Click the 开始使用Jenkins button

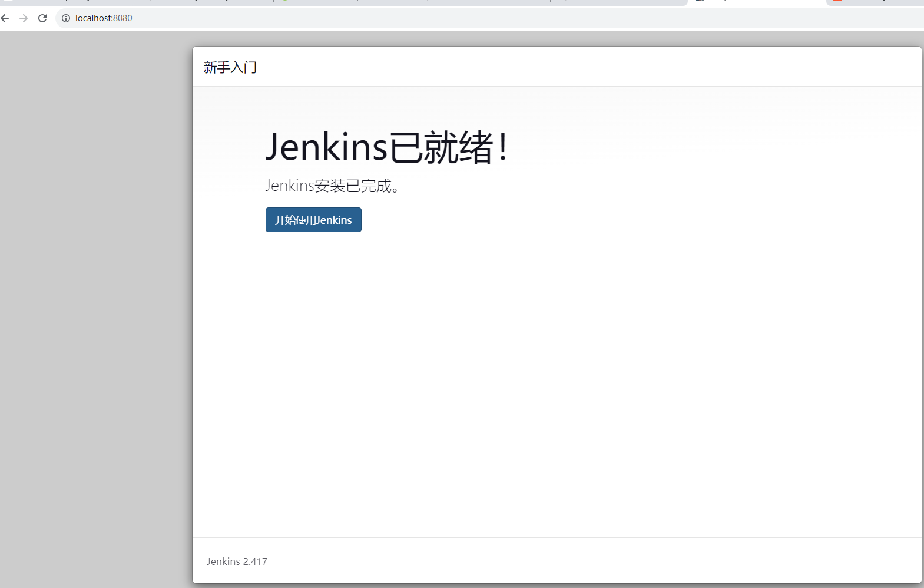click(313, 220)
